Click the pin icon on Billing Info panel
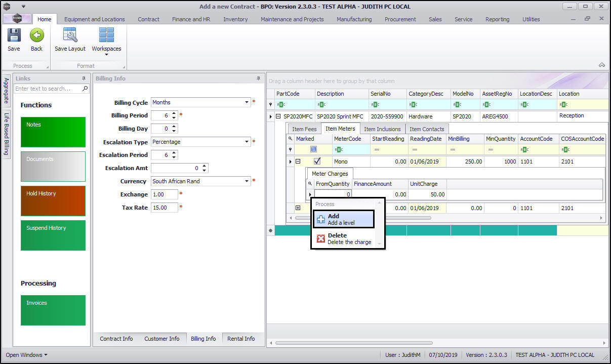 [x=258, y=78]
